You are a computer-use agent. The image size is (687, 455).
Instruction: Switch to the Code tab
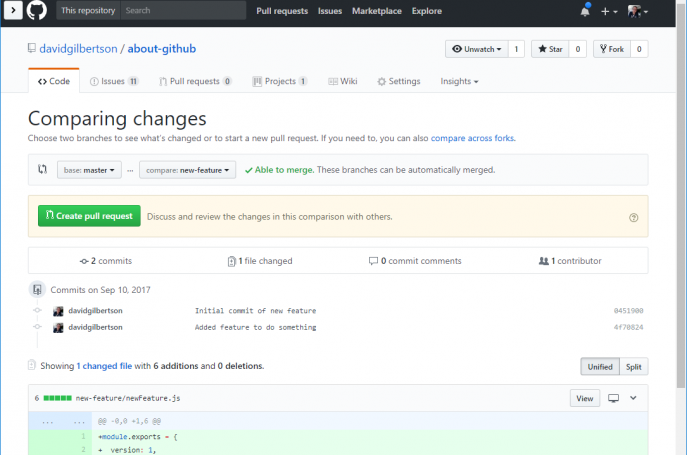pos(54,81)
